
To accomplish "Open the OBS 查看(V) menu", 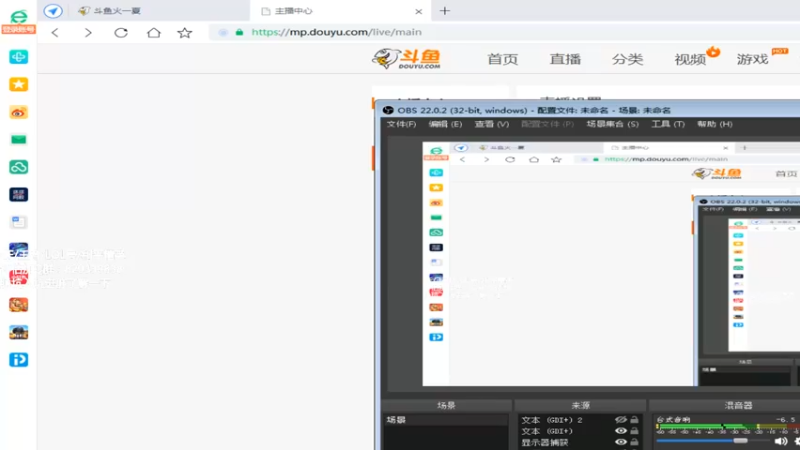I will [x=491, y=124].
